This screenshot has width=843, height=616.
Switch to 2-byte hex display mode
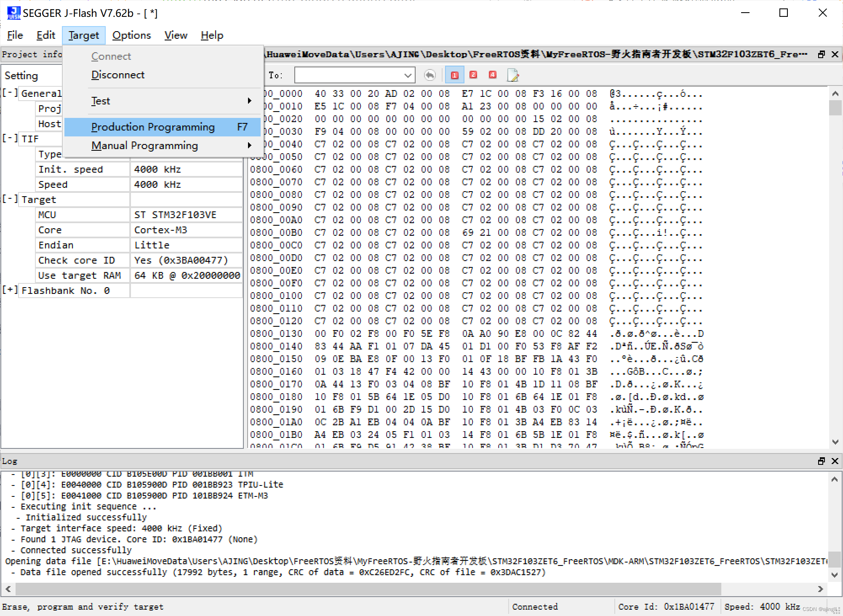(x=473, y=75)
